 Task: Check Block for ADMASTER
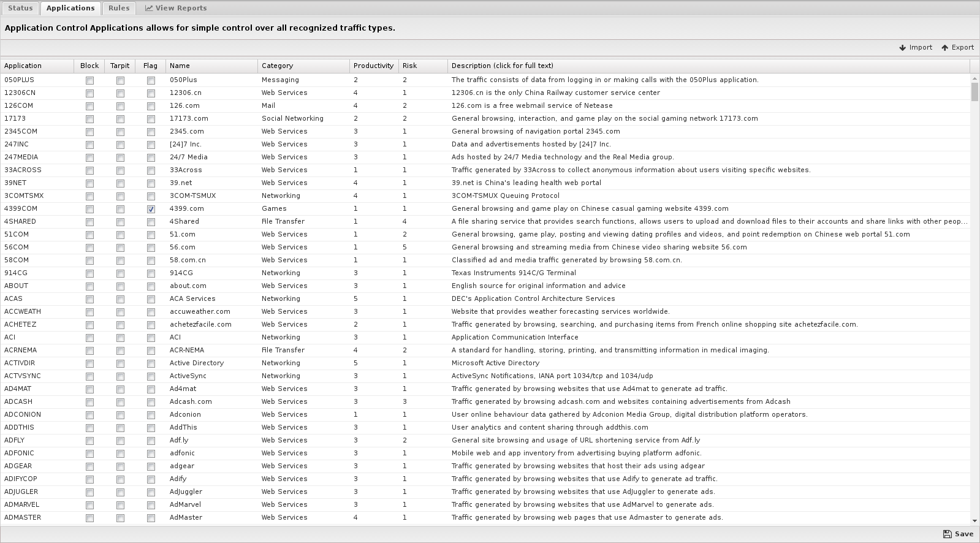[89, 518]
